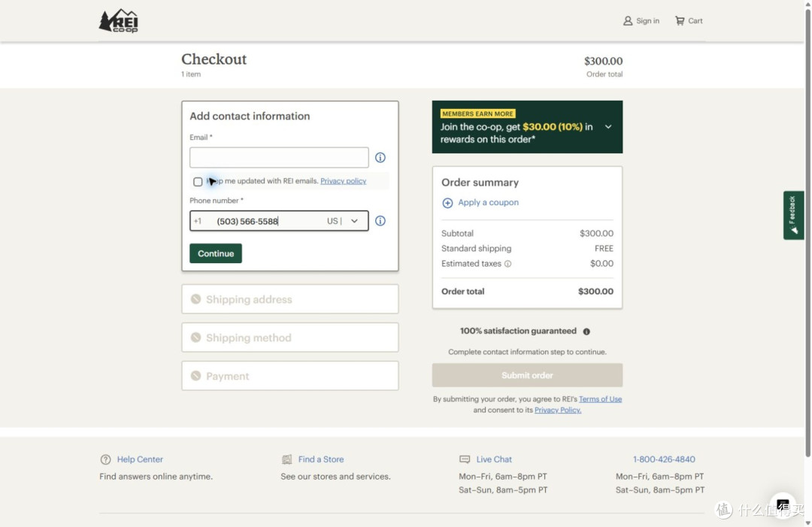The width and height of the screenshot is (812, 527).
Task: Click the Sign in user icon
Action: [x=628, y=21]
